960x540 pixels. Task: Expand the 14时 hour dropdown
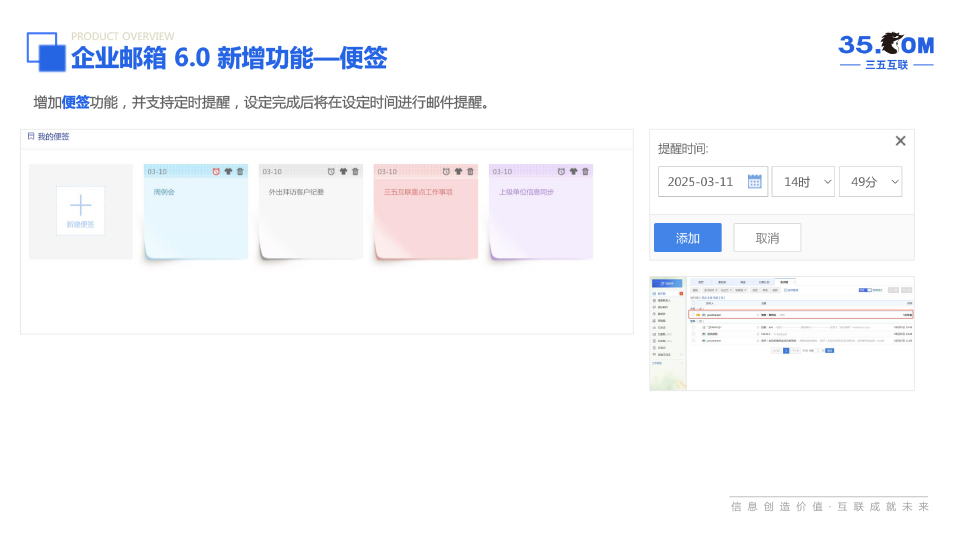(x=803, y=182)
